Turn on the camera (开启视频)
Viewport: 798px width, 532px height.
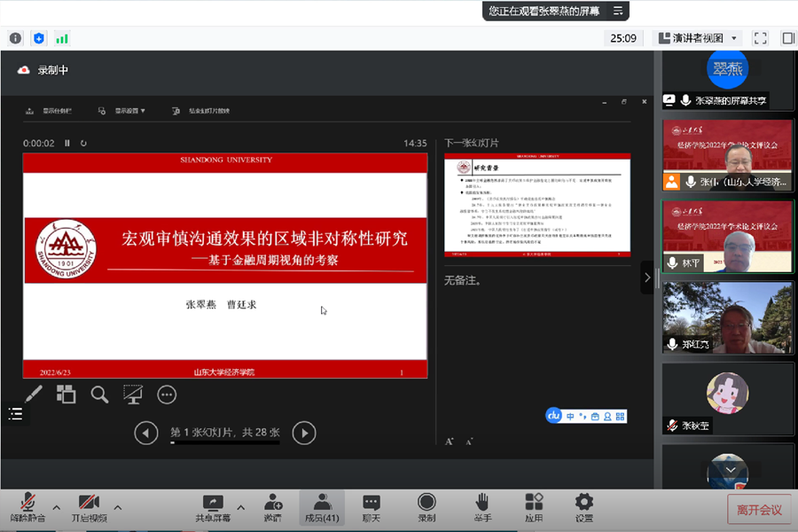(89, 508)
